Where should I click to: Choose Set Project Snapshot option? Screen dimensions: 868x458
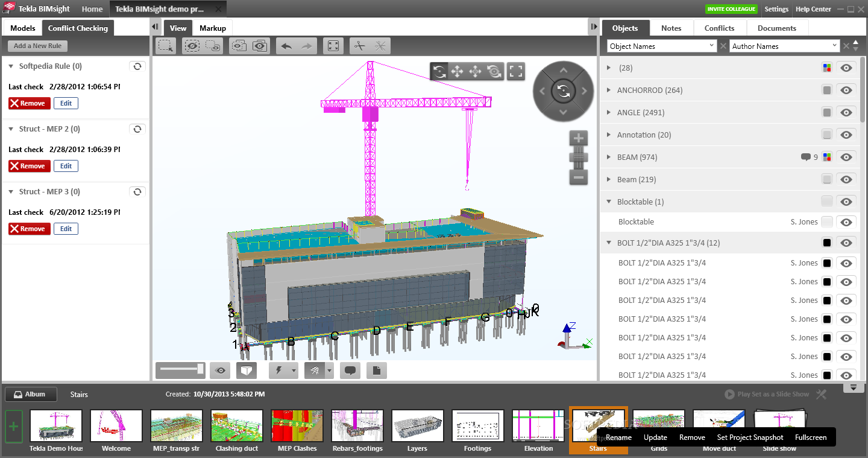[x=750, y=437]
